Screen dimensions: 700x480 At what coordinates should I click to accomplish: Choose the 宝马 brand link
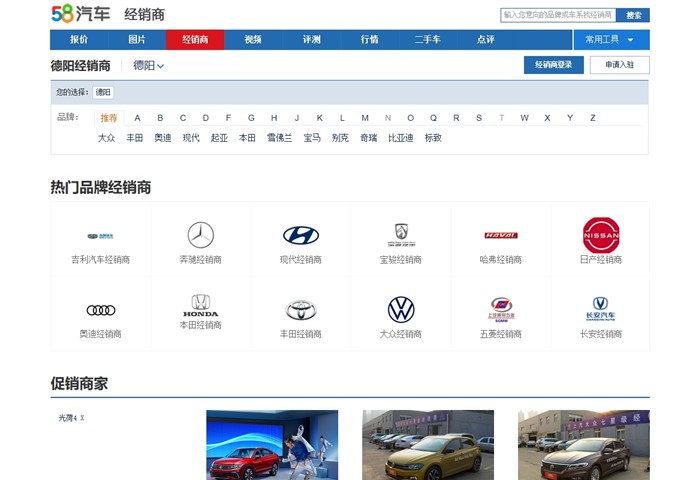tap(312, 138)
